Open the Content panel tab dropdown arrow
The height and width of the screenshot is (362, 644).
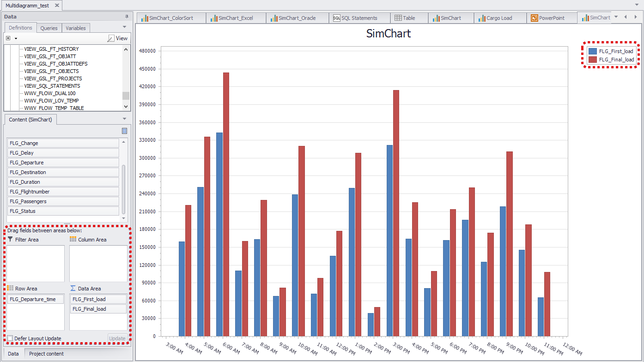(124, 119)
